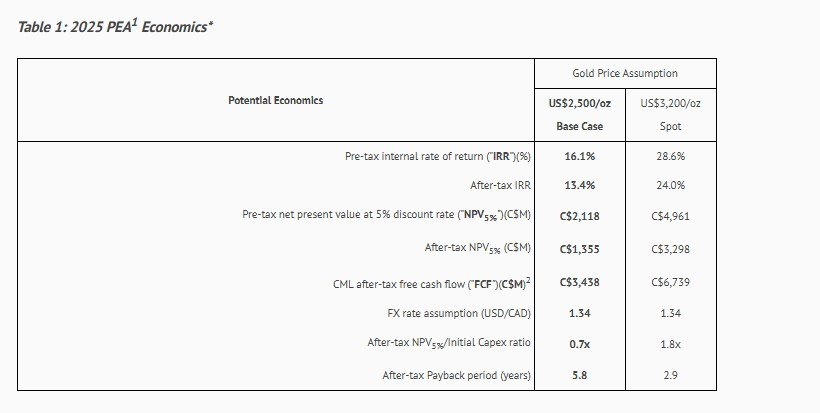Select the US$2,500/oz Base Case header
Viewport: 820px width, 413px height.
[579, 114]
